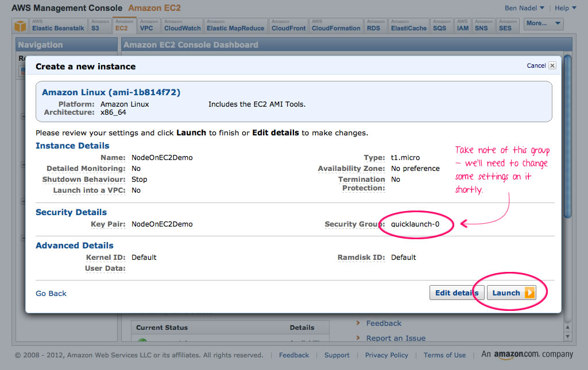
Task: Open the Support footer link
Action: 336,355
